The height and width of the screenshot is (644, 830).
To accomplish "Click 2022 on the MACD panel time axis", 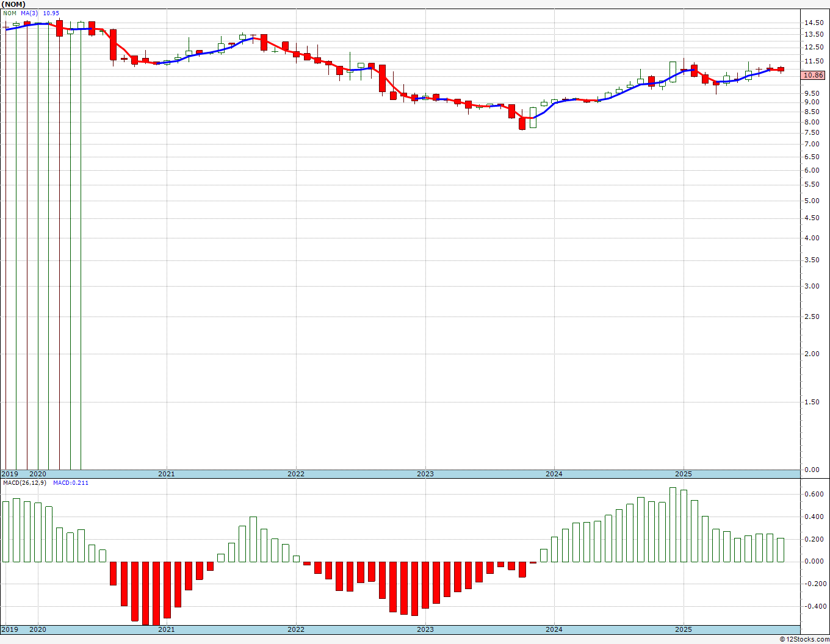I will tap(296, 629).
